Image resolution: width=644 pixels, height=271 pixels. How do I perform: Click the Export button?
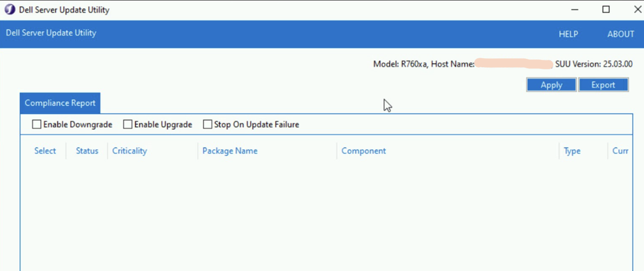pos(603,85)
